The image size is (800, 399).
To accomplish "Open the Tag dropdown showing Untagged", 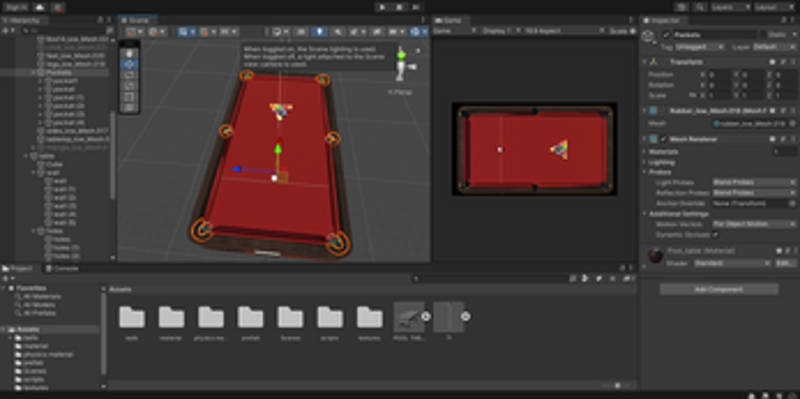I will click(x=699, y=46).
